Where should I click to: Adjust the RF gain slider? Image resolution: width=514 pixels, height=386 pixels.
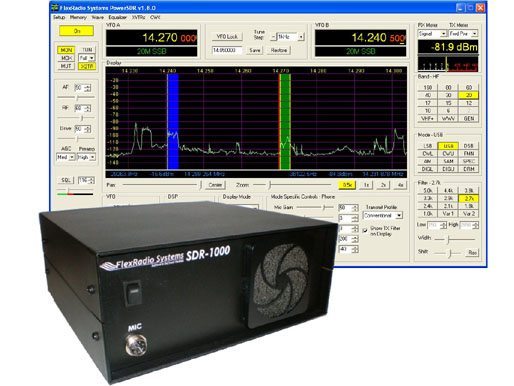pyautogui.click(x=76, y=118)
